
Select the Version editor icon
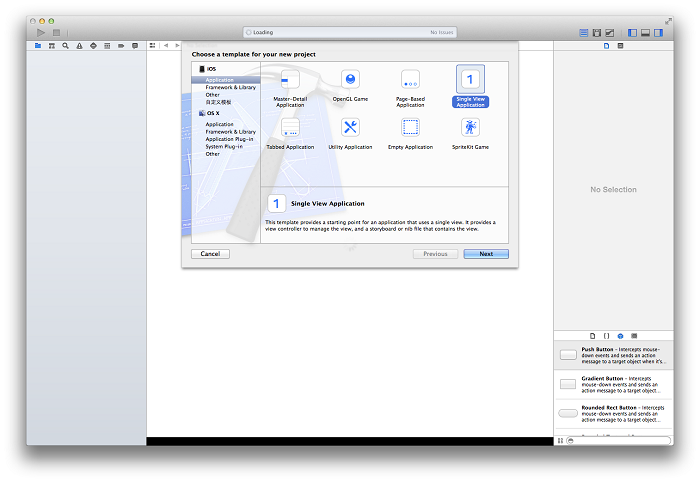point(610,33)
